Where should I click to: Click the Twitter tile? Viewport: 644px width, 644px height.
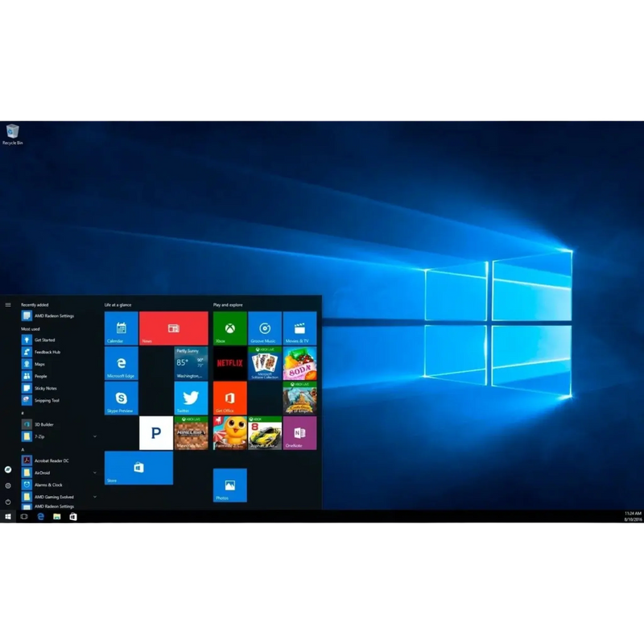click(x=191, y=398)
